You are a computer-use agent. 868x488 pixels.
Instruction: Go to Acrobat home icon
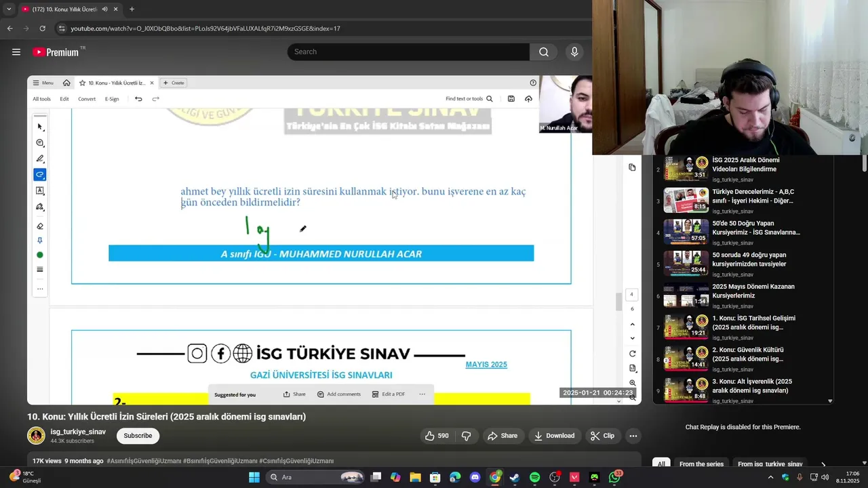[66, 83]
